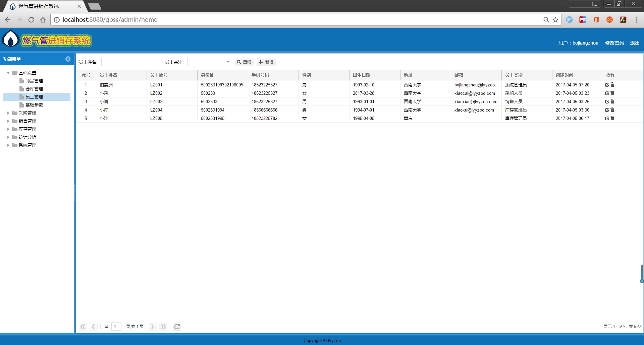
Task: Click the zoom magnifier in address bar
Action: (546, 20)
